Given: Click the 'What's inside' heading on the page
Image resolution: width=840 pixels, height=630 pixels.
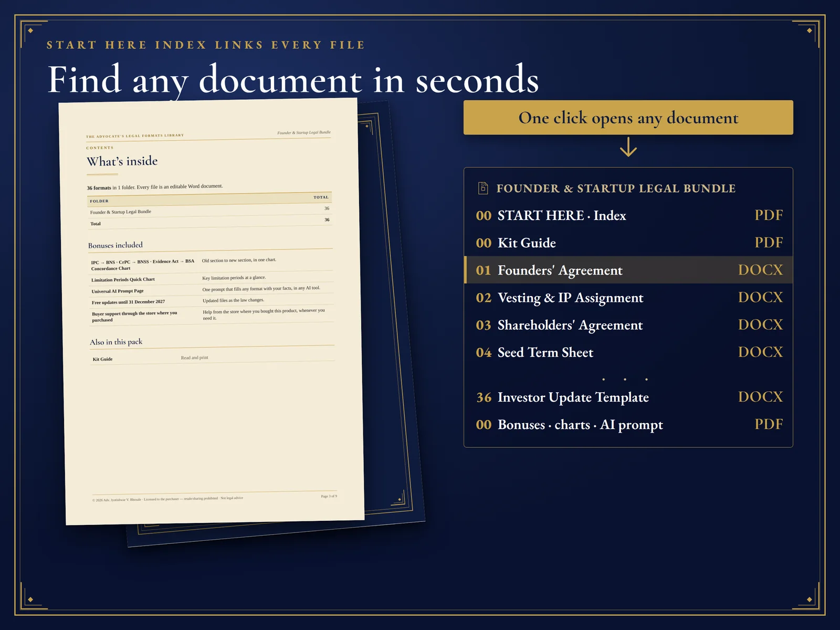Looking at the screenshot, I should click(122, 161).
